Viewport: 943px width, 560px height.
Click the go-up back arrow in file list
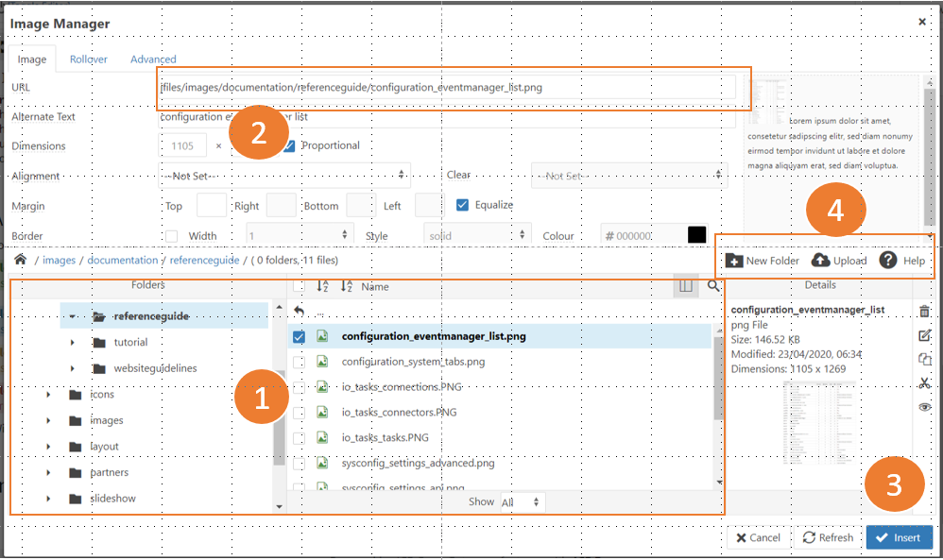pyautogui.click(x=300, y=311)
